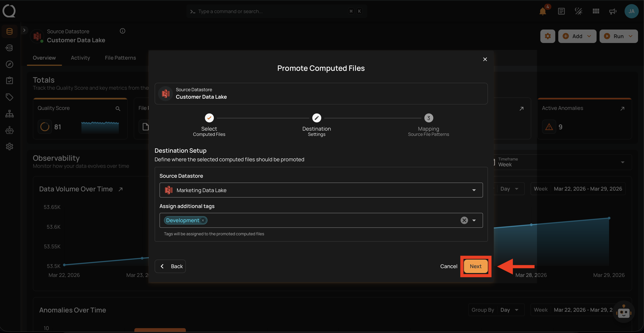This screenshot has height=333, width=644.
Task: Click the Qualytics logo icon
Action: [x=9, y=11]
